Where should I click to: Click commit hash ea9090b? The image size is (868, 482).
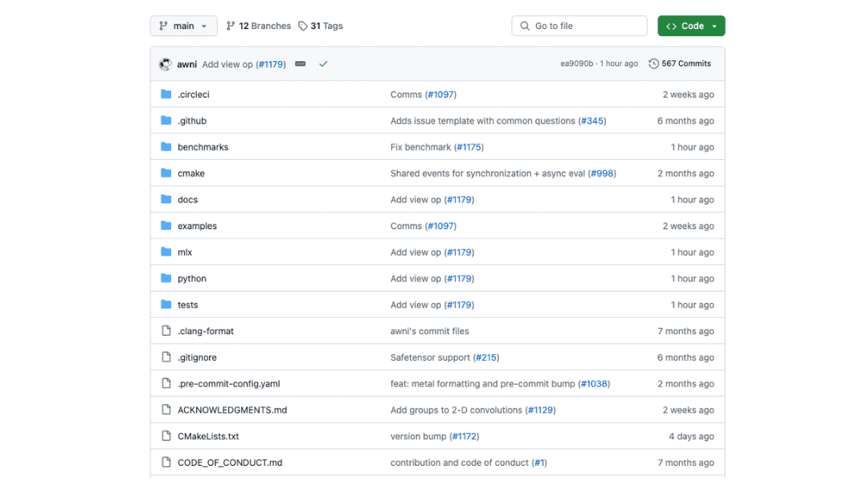(576, 64)
